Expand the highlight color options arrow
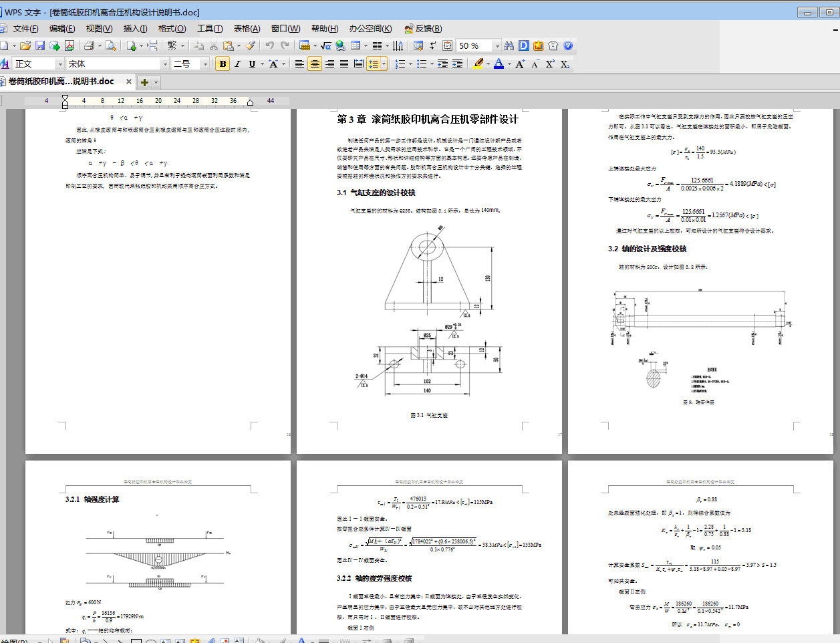840x643 pixels. click(488, 64)
